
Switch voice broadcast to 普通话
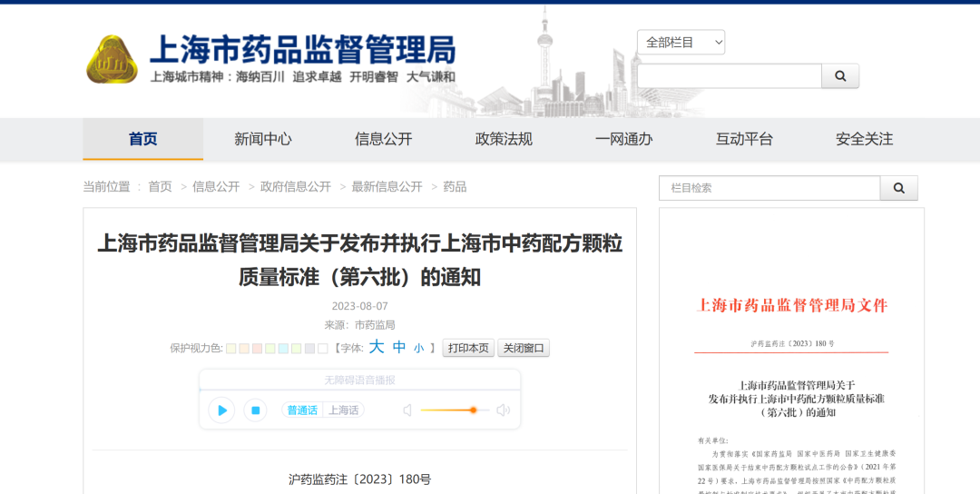302,410
